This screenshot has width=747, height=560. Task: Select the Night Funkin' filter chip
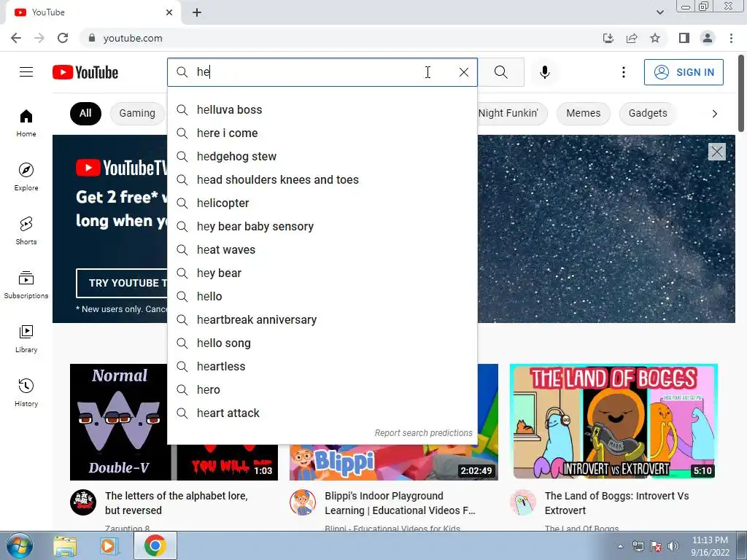(x=512, y=113)
